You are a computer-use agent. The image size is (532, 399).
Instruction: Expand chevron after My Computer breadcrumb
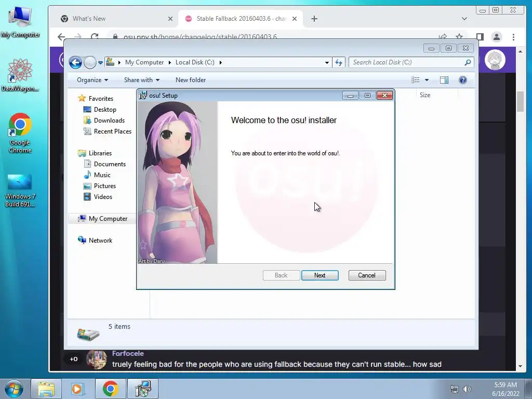click(170, 62)
